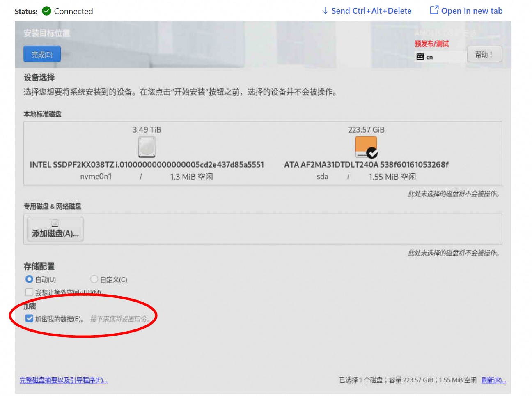Click the 添加磁盘(A) add disk button
This screenshot has width=532, height=396.
tap(55, 229)
